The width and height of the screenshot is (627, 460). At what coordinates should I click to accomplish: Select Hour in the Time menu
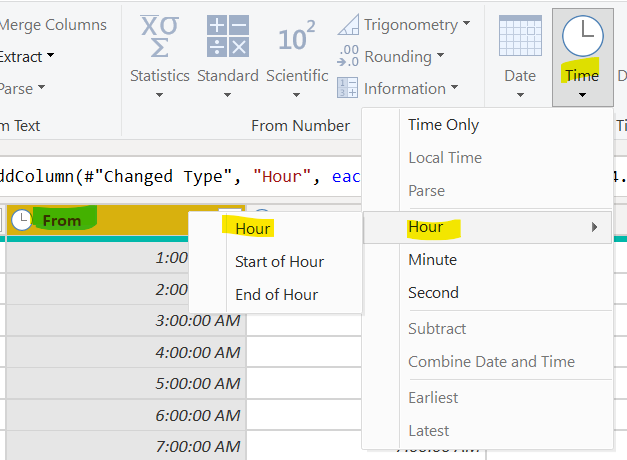tap(487, 227)
